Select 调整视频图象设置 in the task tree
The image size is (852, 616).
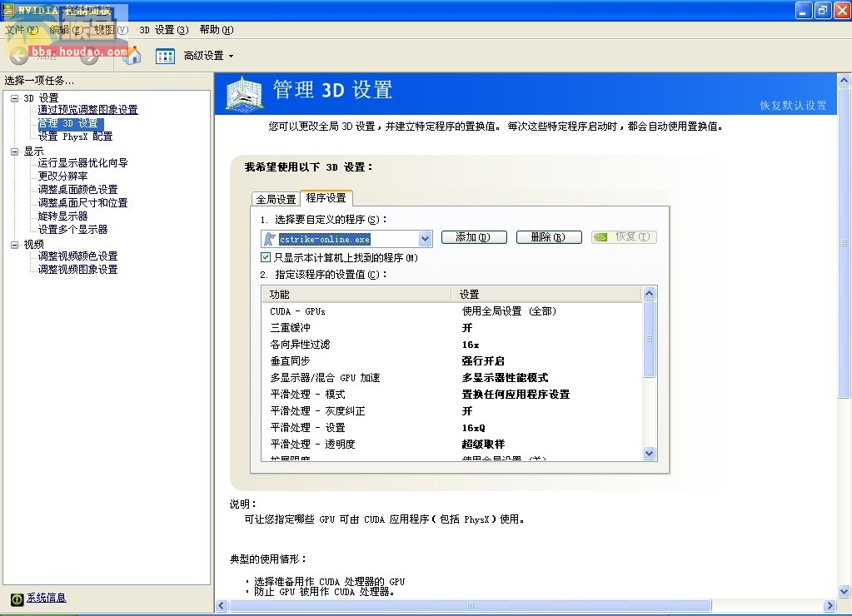coord(77,270)
